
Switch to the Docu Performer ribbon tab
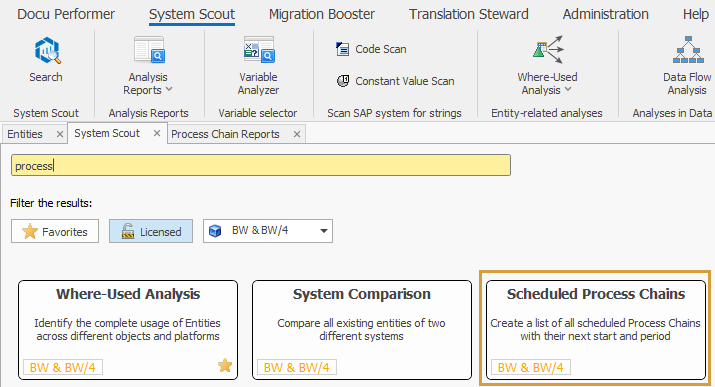pos(66,14)
